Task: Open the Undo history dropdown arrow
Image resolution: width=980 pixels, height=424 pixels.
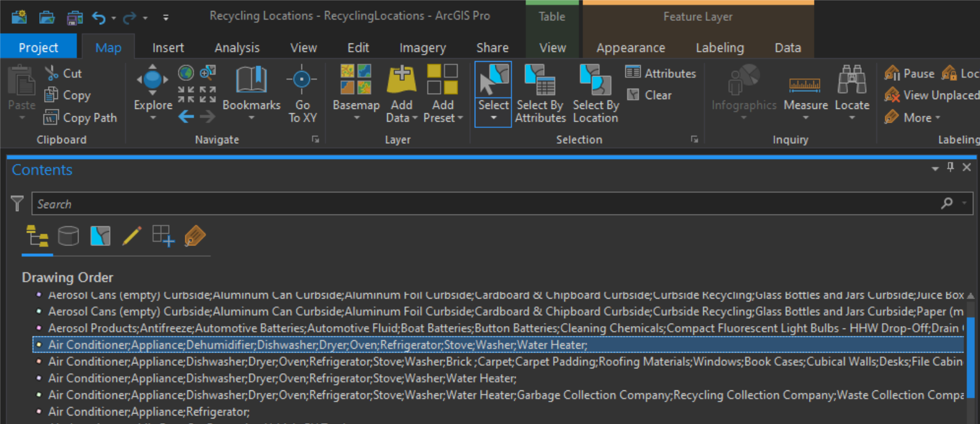Action: tap(114, 18)
